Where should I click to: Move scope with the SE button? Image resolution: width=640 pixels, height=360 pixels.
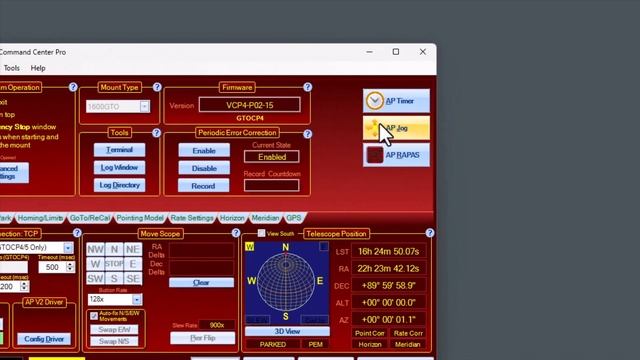pos(133,278)
